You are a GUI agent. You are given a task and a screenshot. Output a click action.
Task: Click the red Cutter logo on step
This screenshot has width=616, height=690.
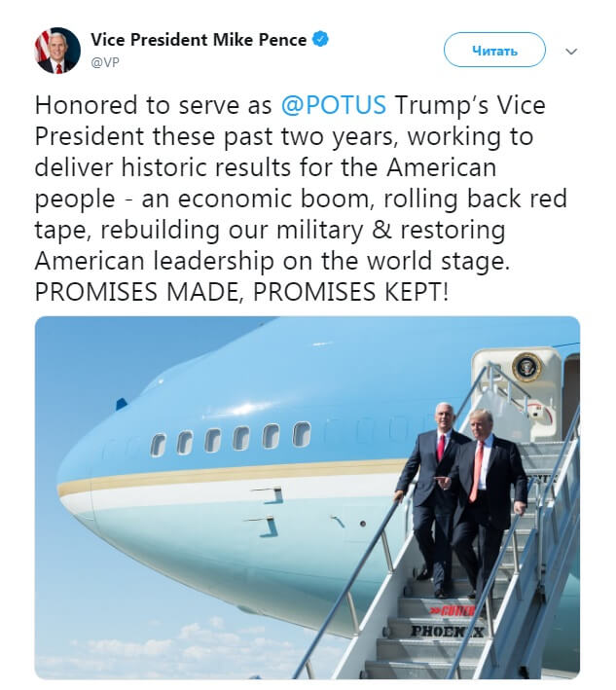click(453, 610)
